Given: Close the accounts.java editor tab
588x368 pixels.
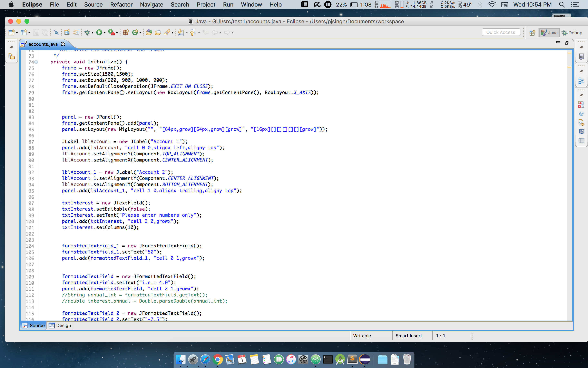Looking at the screenshot, I should click(63, 44).
